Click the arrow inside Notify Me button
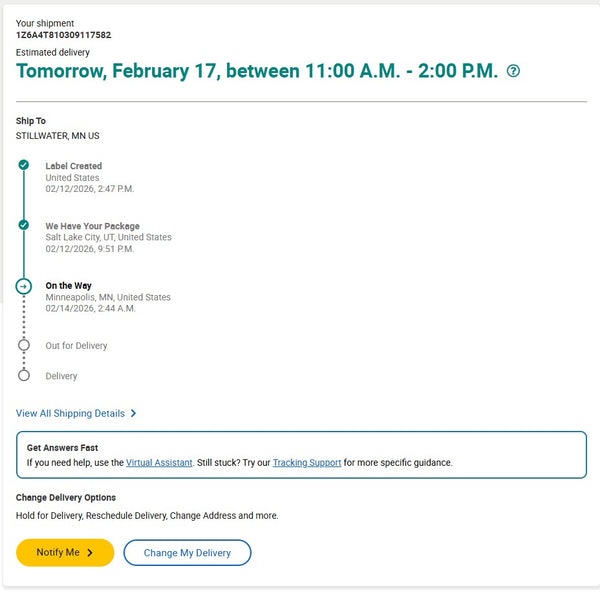The image size is (600, 595). click(x=90, y=552)
